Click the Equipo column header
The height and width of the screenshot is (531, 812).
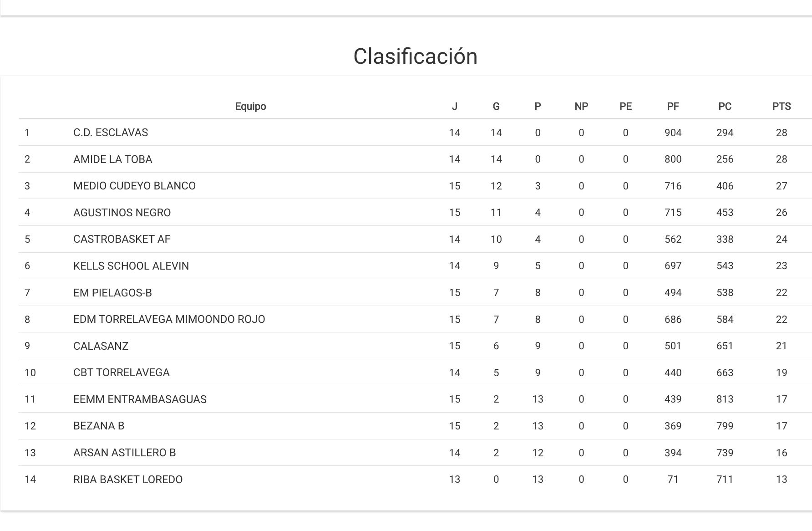pyautogui.click(x=250, y=107)
